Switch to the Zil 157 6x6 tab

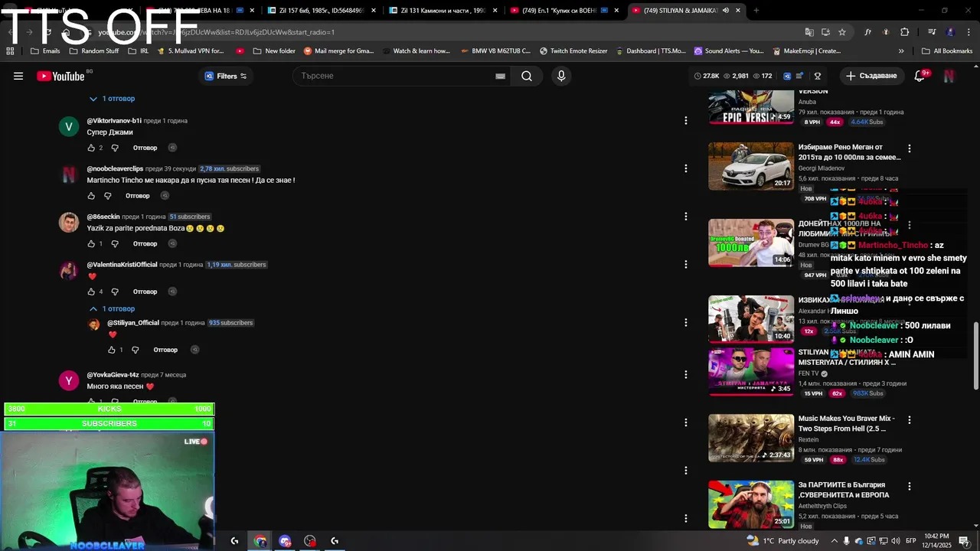318,11
